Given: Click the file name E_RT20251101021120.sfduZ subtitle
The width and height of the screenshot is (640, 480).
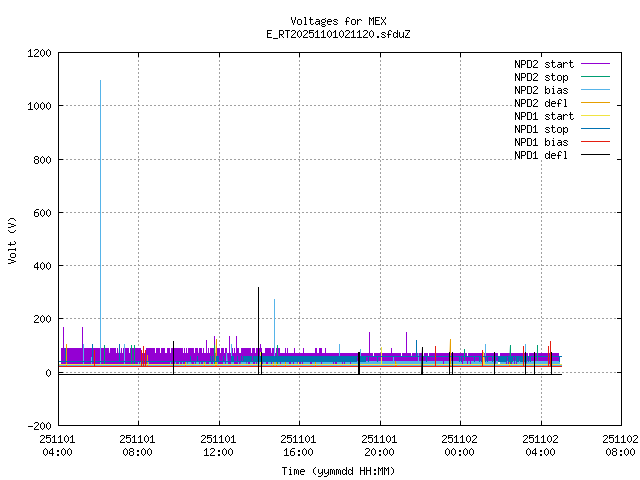Looking at the screenshot, I should point(338,34).
